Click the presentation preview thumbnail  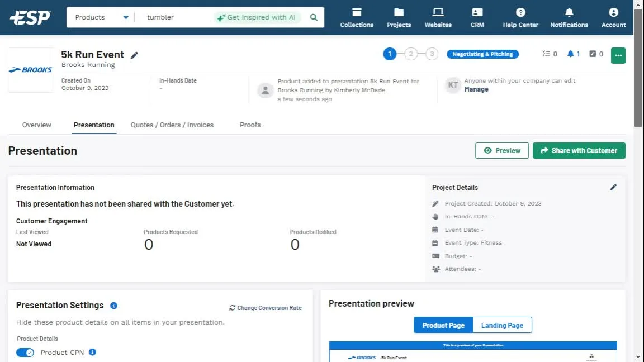[473, 352]
